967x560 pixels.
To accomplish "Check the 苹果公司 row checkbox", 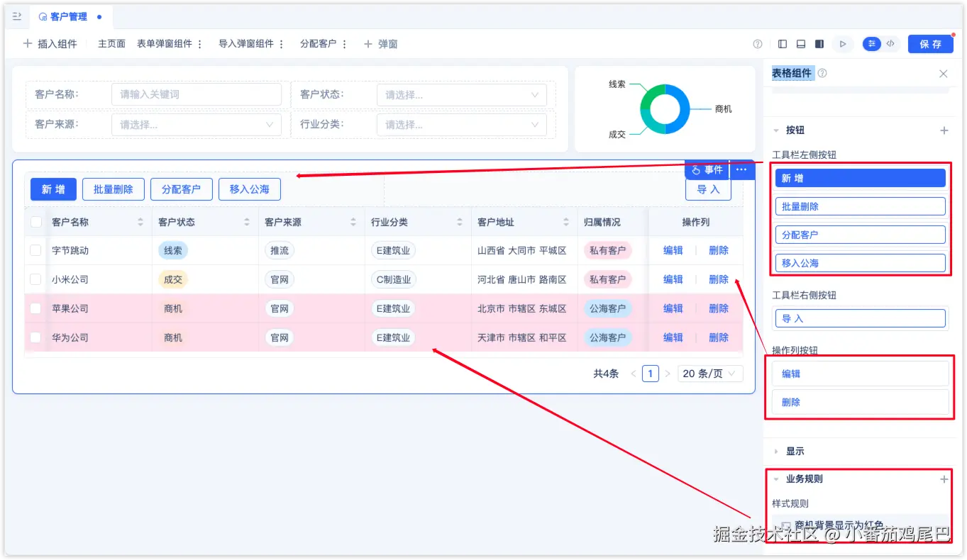I will tap(36, 308).
